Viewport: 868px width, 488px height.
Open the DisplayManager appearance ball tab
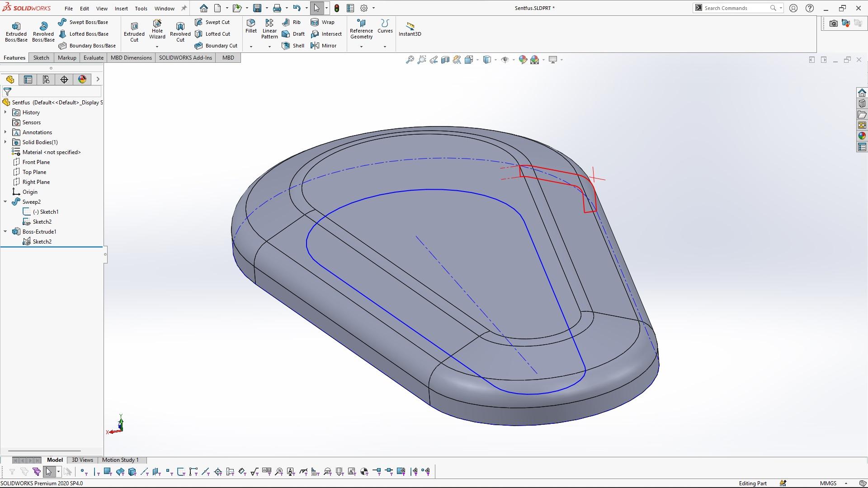[x=82, y=80]
